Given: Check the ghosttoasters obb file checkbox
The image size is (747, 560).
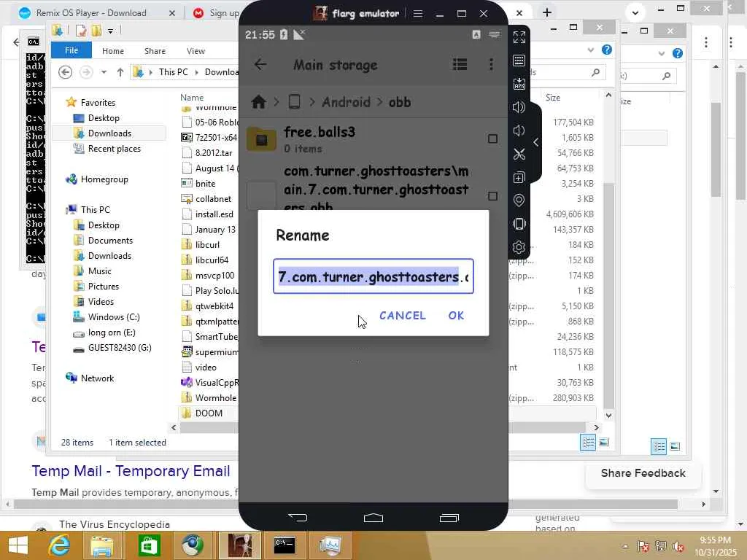Looking at the screenshot, I should (492, 196).
